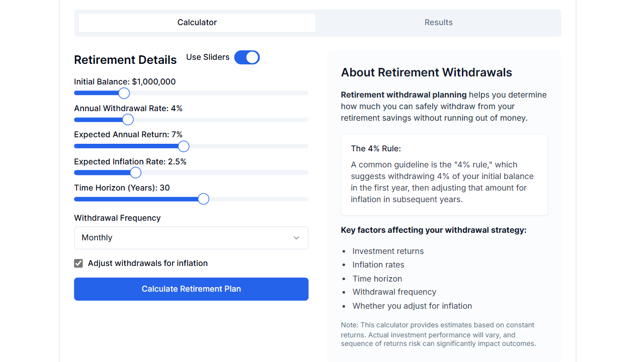The width and height of the screenshot is (644, 362).
Task: Toggle the Use Sliders switch off
Action: point(247,57)
